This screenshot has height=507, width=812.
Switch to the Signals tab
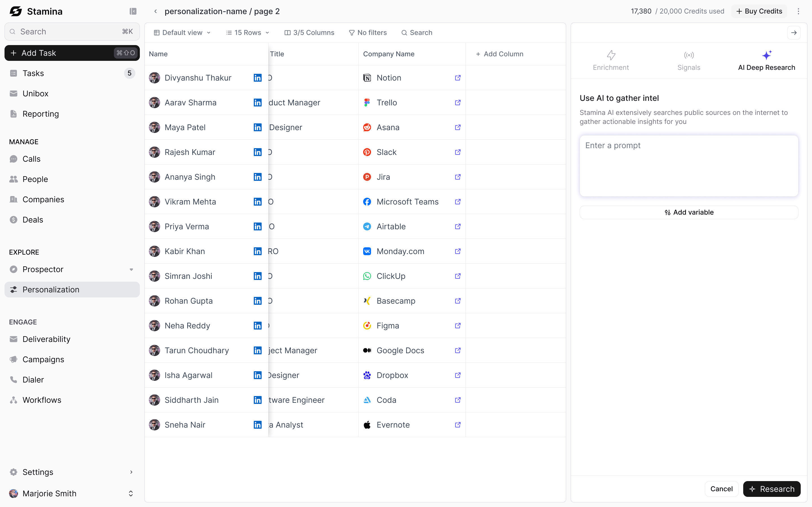689,61
